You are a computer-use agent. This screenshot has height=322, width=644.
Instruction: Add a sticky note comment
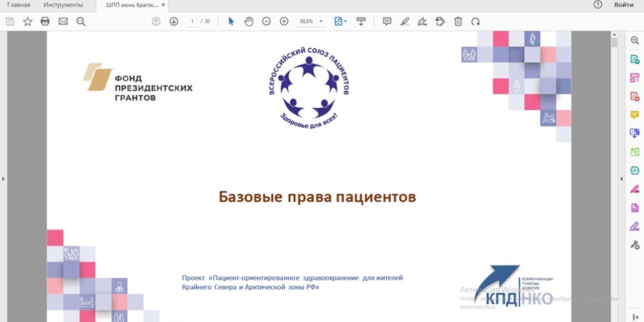[x=387, y=21]
